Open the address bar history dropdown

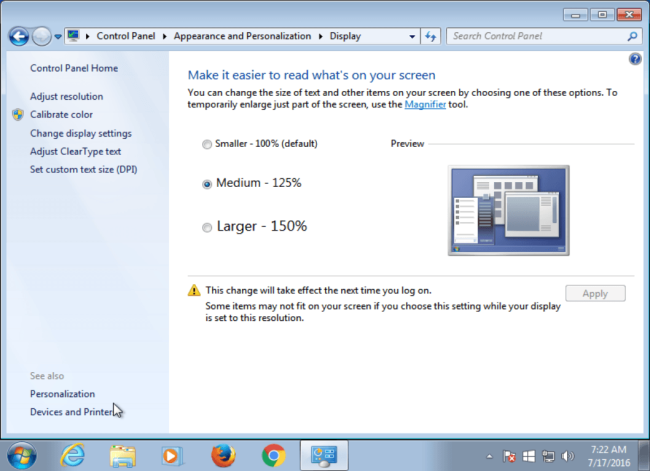coord(412,36)
